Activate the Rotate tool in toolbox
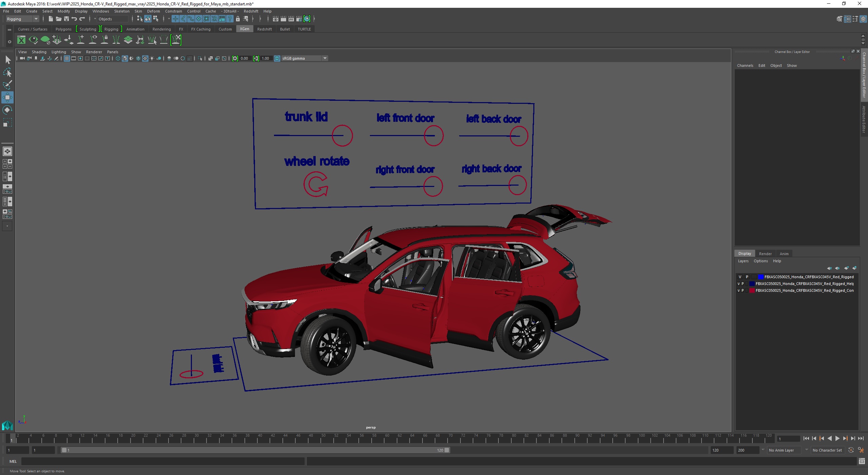The height and width of the screenshot is (475, 868). 7,110
